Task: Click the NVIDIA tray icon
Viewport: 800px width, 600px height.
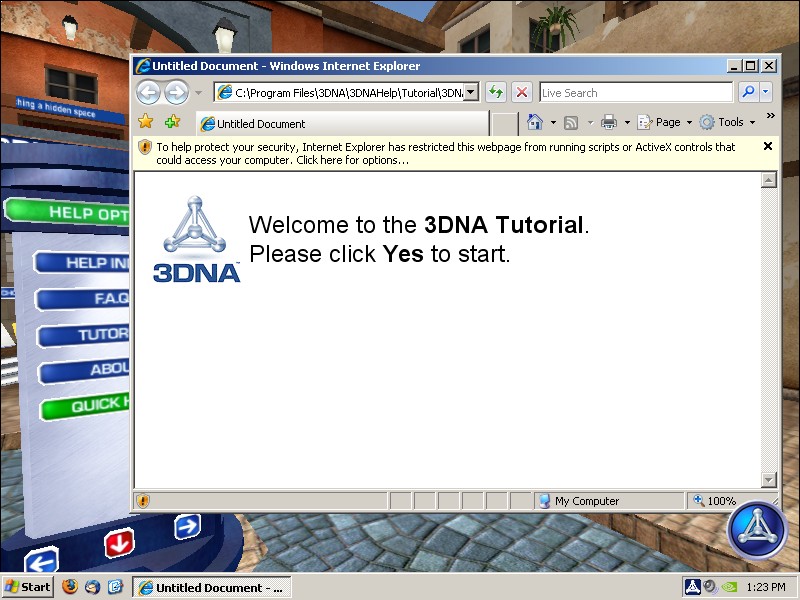Action: [x=728, y=587]
